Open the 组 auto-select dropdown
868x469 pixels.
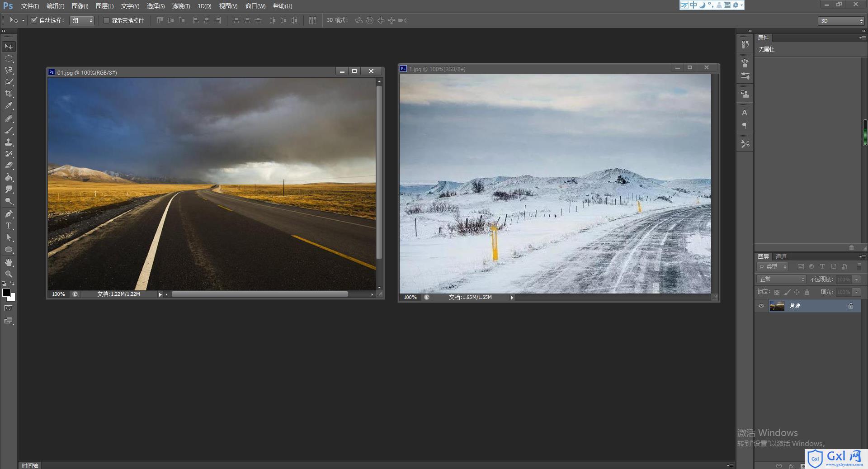pos(82,20)
